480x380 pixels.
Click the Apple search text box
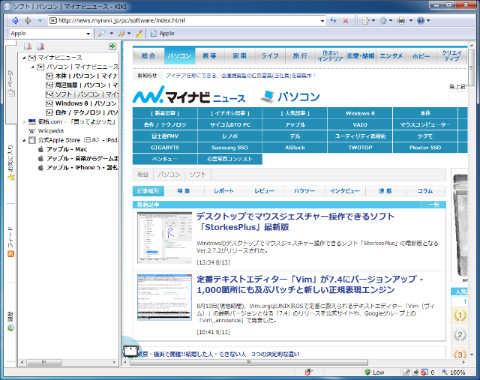click(47, 33)
